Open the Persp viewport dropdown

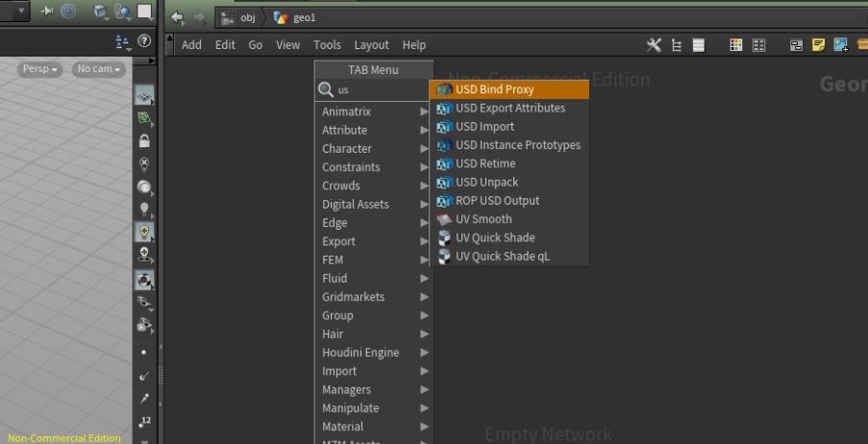(40, 69)
